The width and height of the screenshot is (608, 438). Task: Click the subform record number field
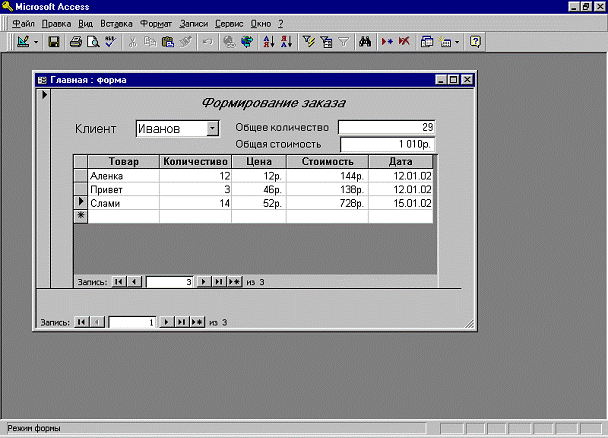click(x=168, y=282)
